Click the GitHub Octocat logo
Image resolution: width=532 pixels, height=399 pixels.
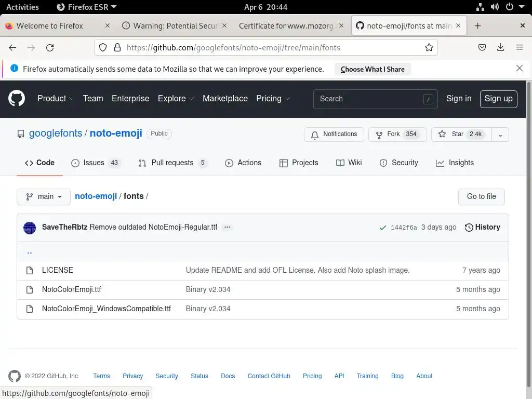pyautogui.click(x=17, y=98)
